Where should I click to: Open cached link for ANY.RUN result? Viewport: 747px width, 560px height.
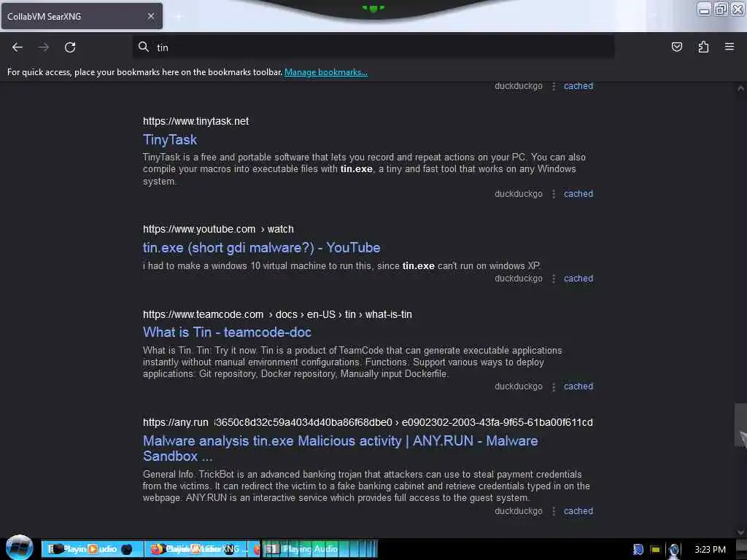click(x=578, y=511)
